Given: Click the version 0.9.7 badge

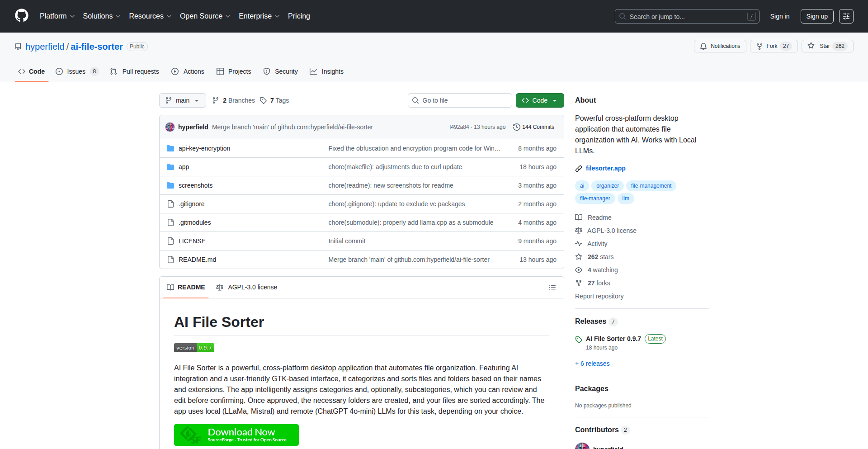Looking at the screenshot, I should 194,348.
